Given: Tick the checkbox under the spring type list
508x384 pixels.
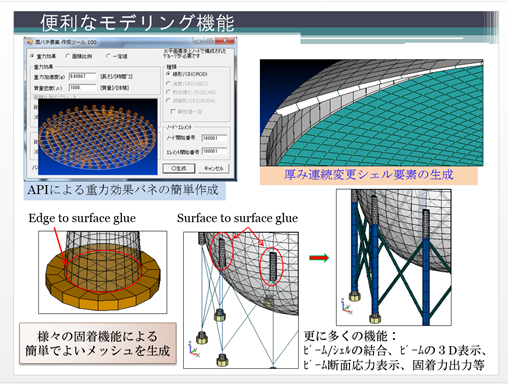Looking at the screenshot, I should [x=173, y=111].
